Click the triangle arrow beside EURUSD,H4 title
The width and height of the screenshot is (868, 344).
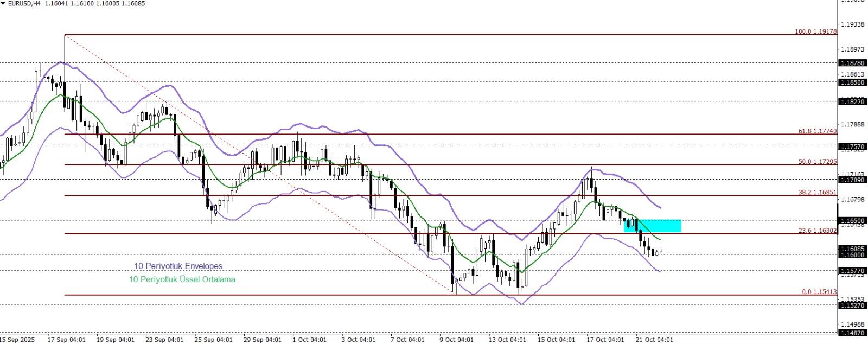pos(3,3)
